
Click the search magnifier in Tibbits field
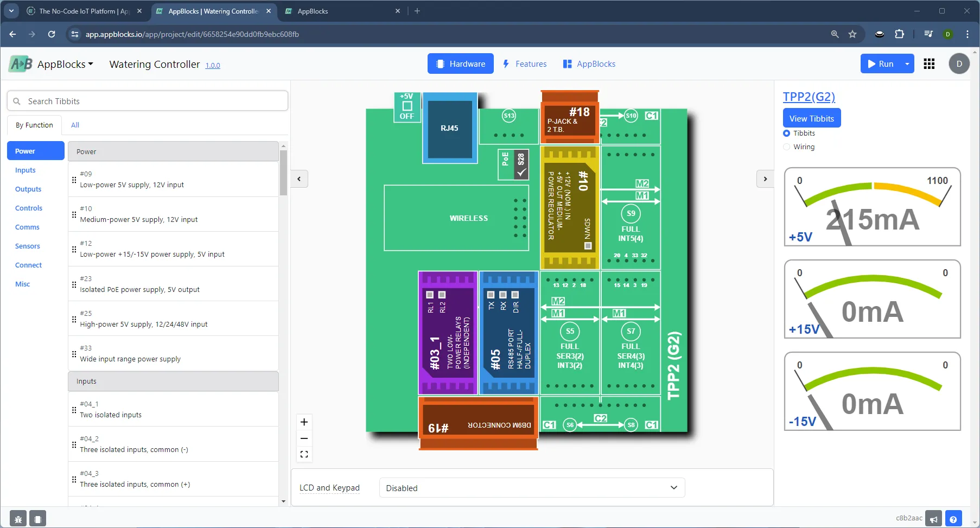tap(17, 101)
